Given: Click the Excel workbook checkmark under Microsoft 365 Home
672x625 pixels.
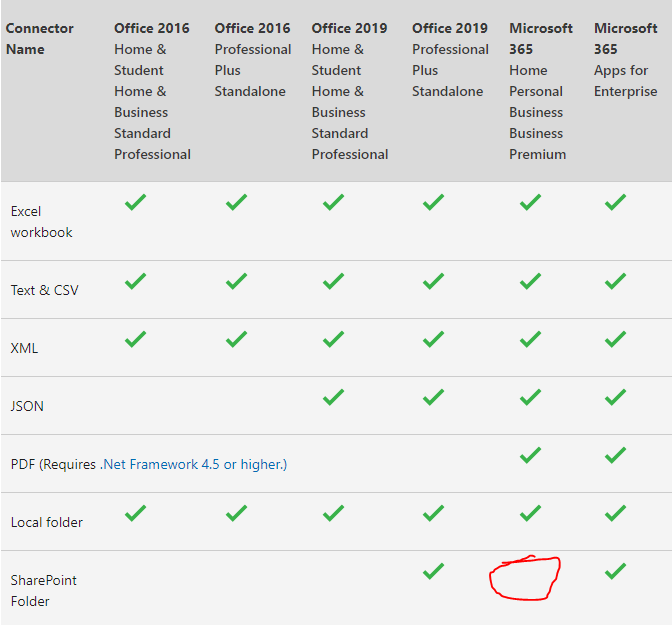Looking at the screenshot, I should pyautogui.click(x=531, y=202).
